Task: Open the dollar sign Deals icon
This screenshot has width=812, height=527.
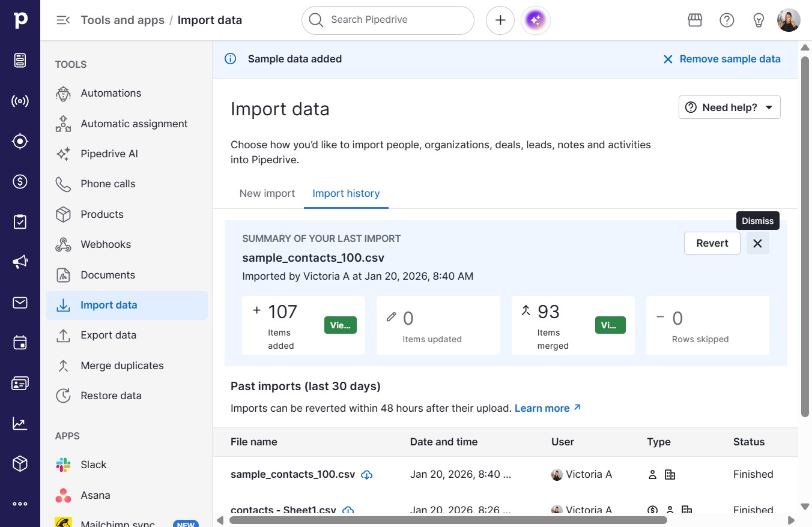Action: (20, 182)
